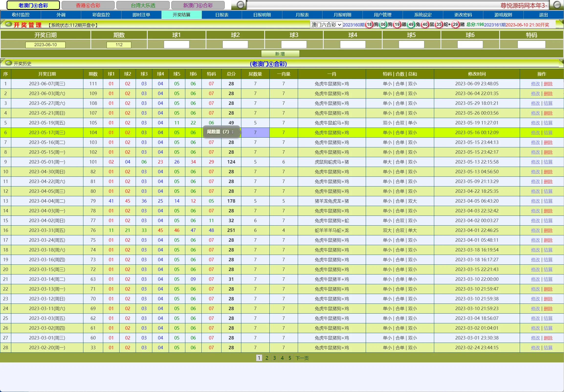Click the 开奖历史 section bullet icon
Image resolution: width=564 pixels, height=392 pixels.
pyautogui.click(x=9, y=63)
